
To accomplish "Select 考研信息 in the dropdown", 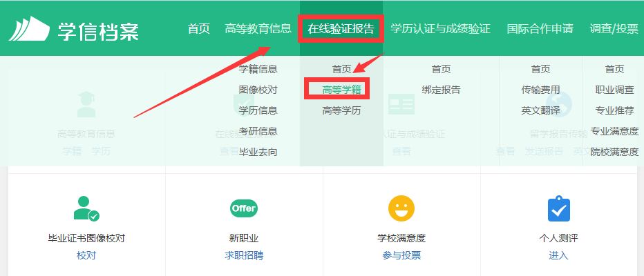I will point(258,131).
